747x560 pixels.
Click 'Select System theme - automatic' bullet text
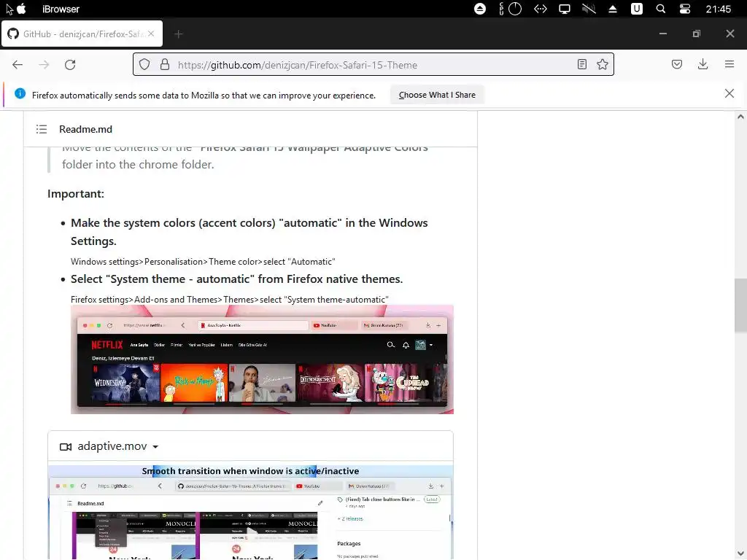pos(237,279)
